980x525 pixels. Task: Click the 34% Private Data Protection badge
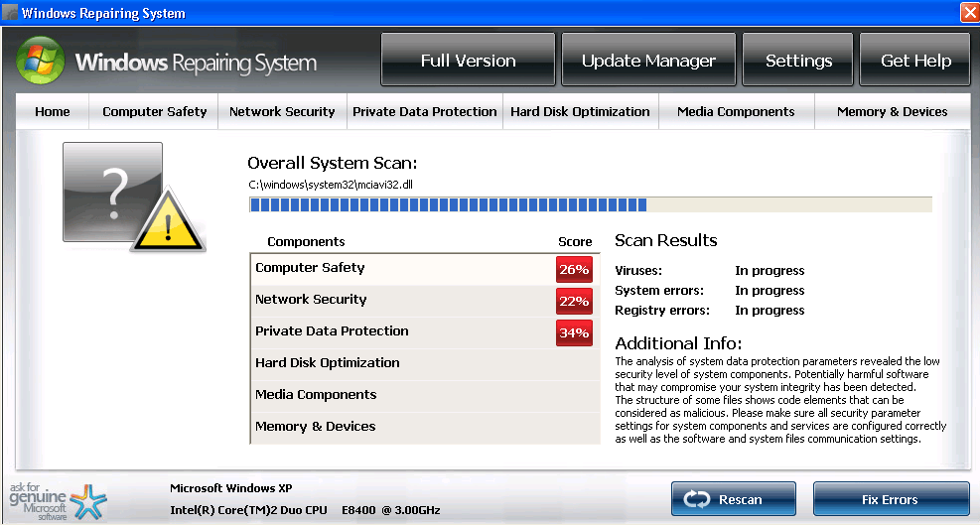tap(574, 332)
